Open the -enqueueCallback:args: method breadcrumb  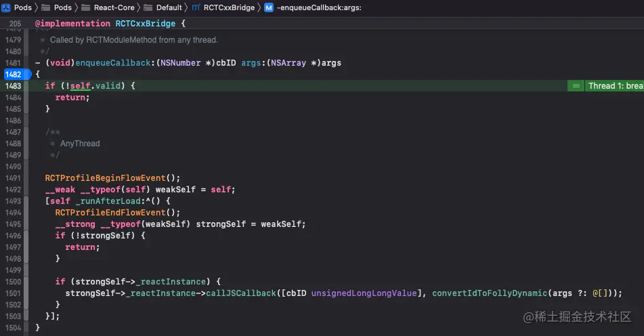313,7
